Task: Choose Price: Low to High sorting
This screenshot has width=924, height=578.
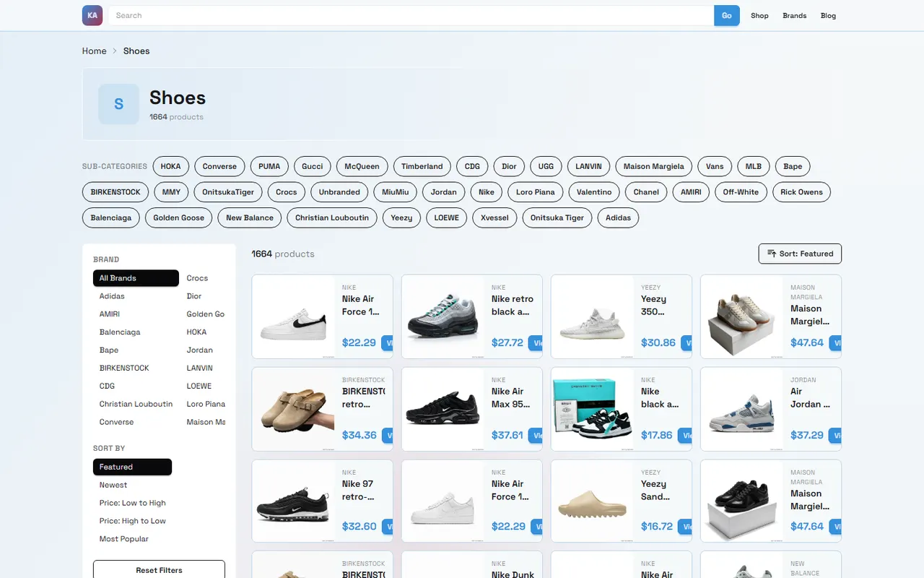Action: (x=132, y=503)
